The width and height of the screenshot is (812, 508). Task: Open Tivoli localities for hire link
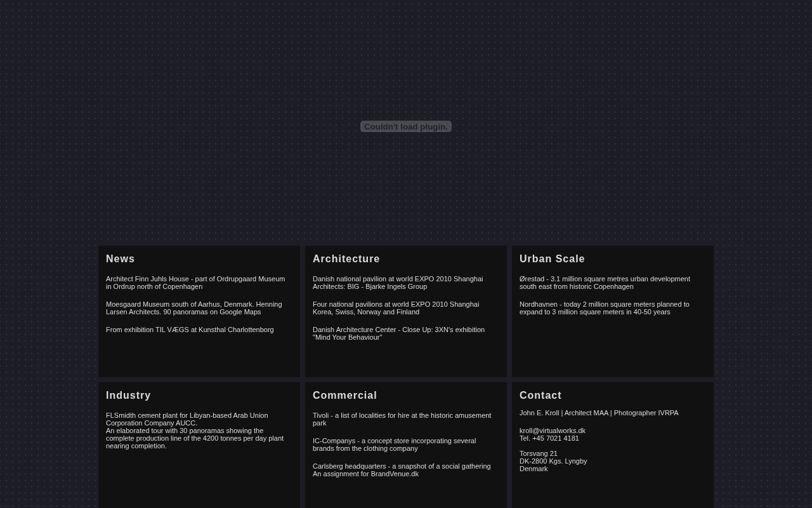coord(402,419)
